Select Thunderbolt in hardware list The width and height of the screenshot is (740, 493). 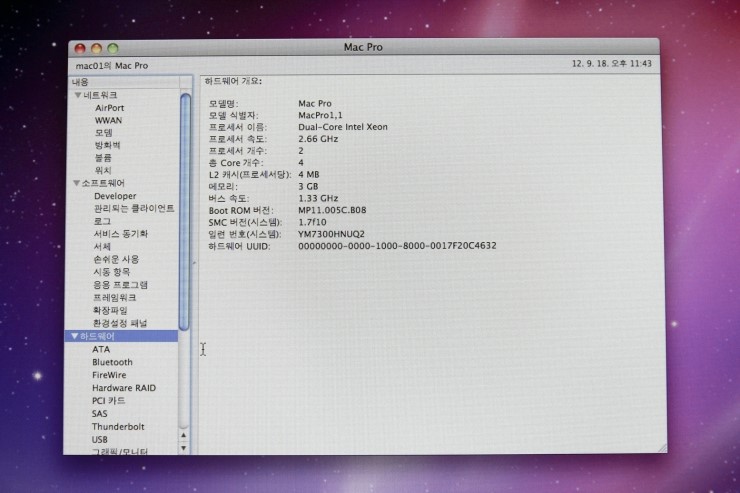pos(118,427)
